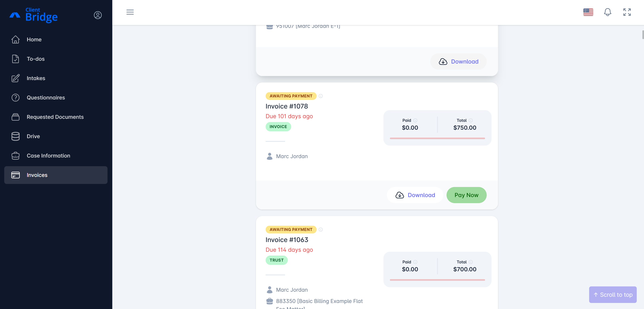The image size is (644, 309).
Task: Open the To-dos page
Action: click(x=35, y=59)
